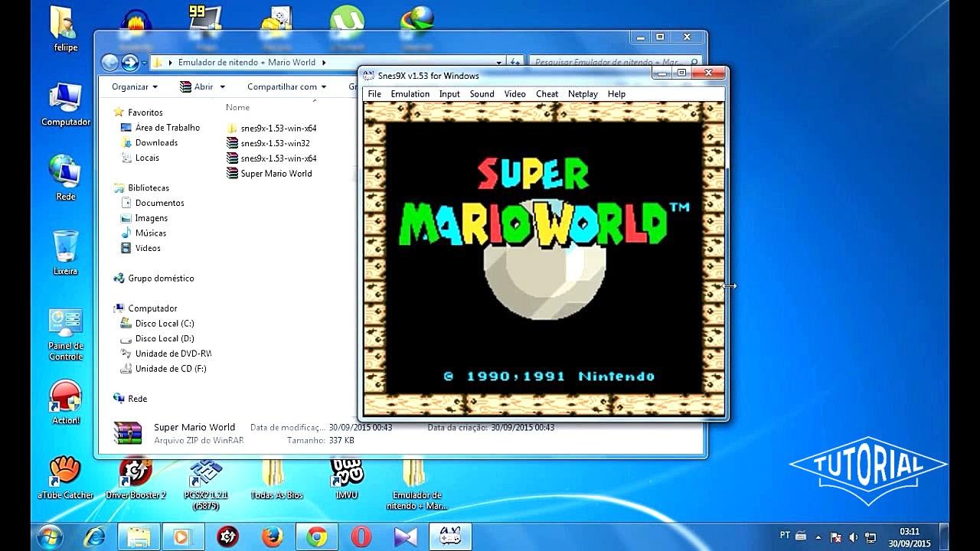
Task: Open Google Chrome from the taskbar
Action: tap(316, 536)
